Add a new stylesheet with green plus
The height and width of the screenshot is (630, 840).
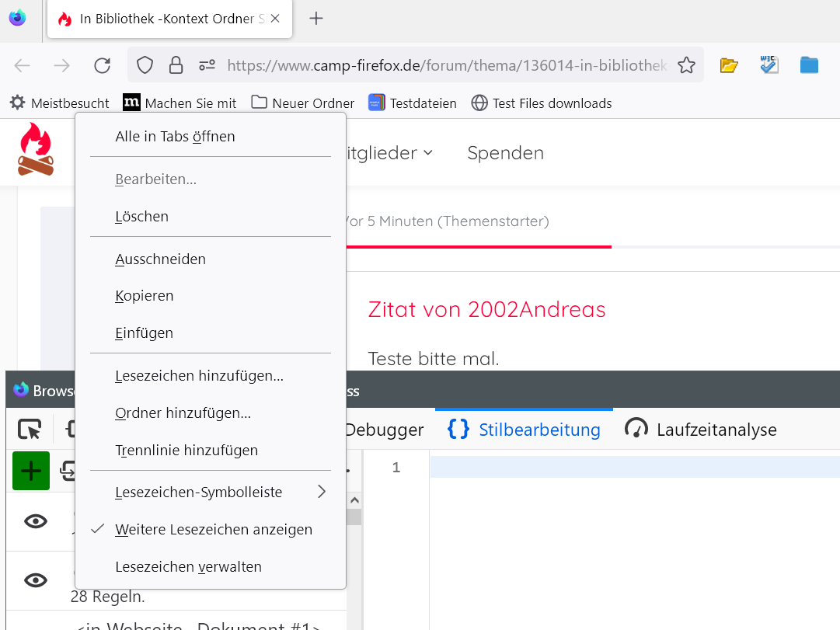click(31, 471)
